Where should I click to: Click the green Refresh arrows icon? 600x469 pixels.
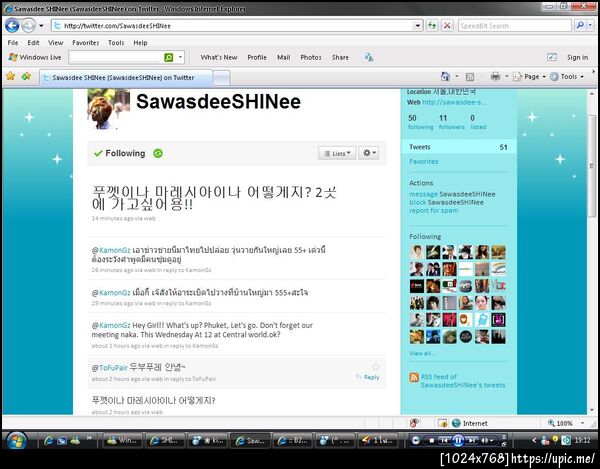tap(432, 26)
